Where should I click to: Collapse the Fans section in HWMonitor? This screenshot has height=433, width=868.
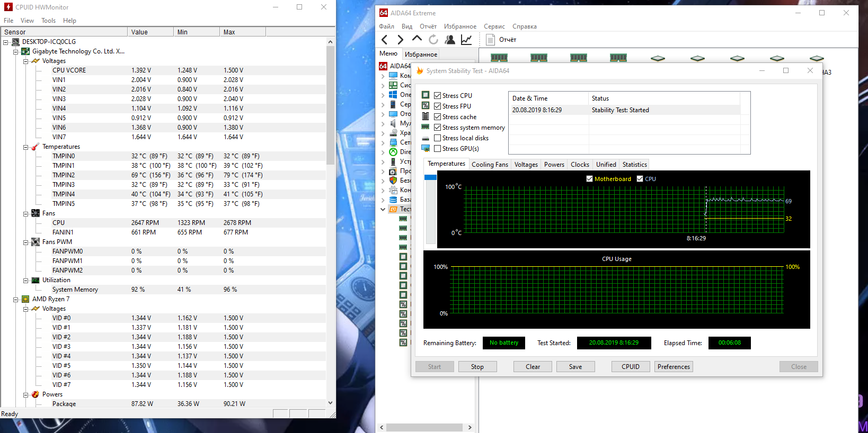pyautogui.click(x=25, y=213)
